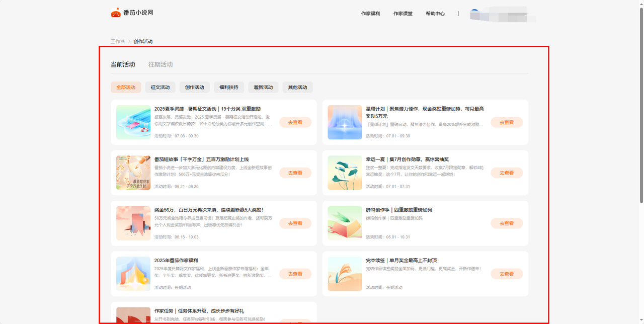Open the 千字万金 activity thumbnail
The image size is (644, 324).
click(x=133, y=173)
